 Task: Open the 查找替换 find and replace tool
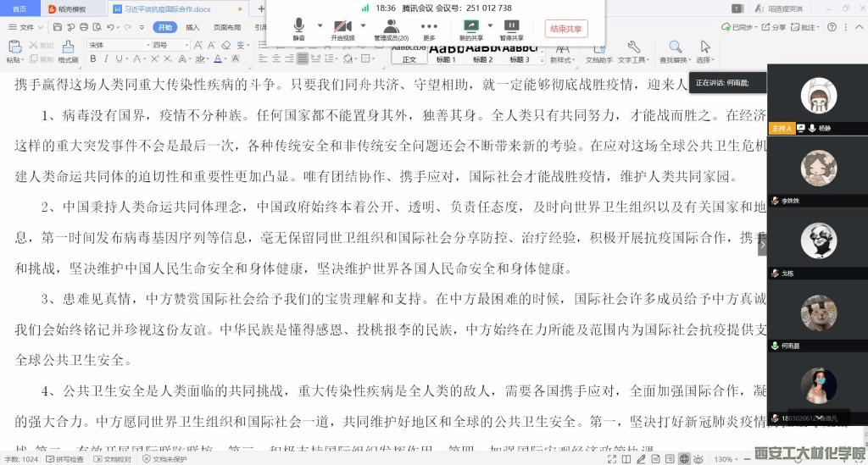pos(675,52)
